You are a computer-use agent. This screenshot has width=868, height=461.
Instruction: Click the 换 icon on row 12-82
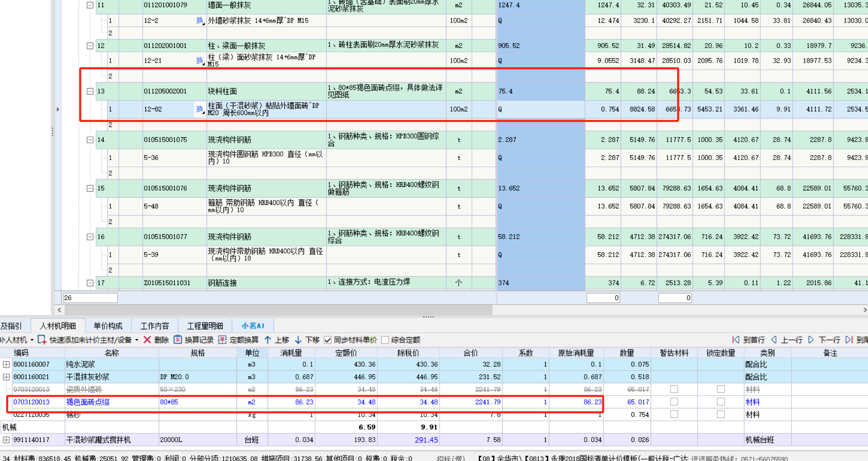[200, 109]
